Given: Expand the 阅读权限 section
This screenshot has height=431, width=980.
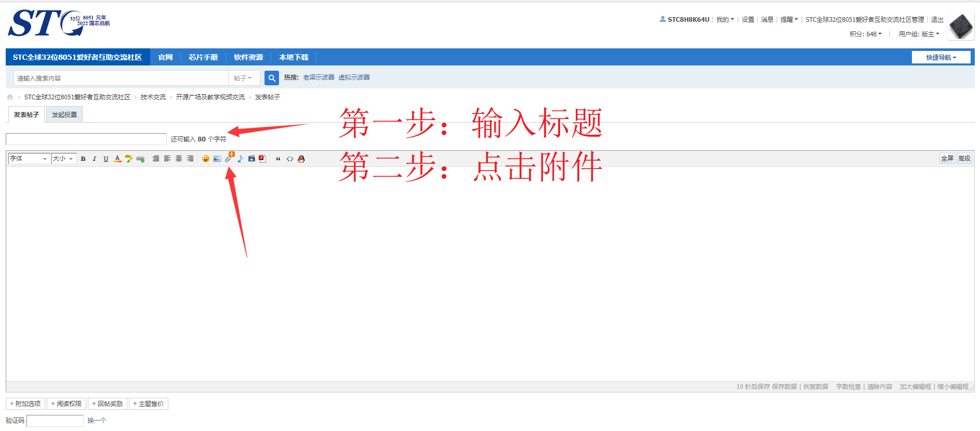Looking at the screenshot, I should pos(67,403).
